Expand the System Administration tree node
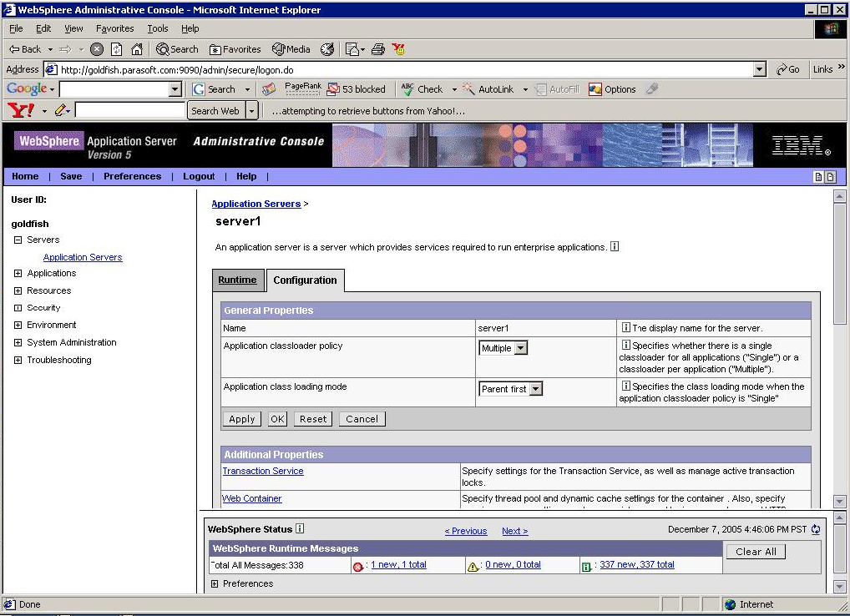 [18, 342]
